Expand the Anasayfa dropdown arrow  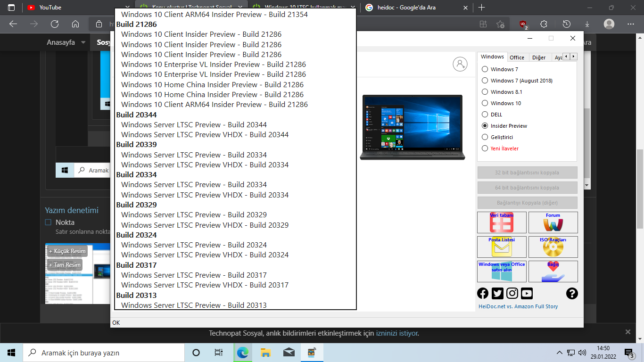pos(83,42)
